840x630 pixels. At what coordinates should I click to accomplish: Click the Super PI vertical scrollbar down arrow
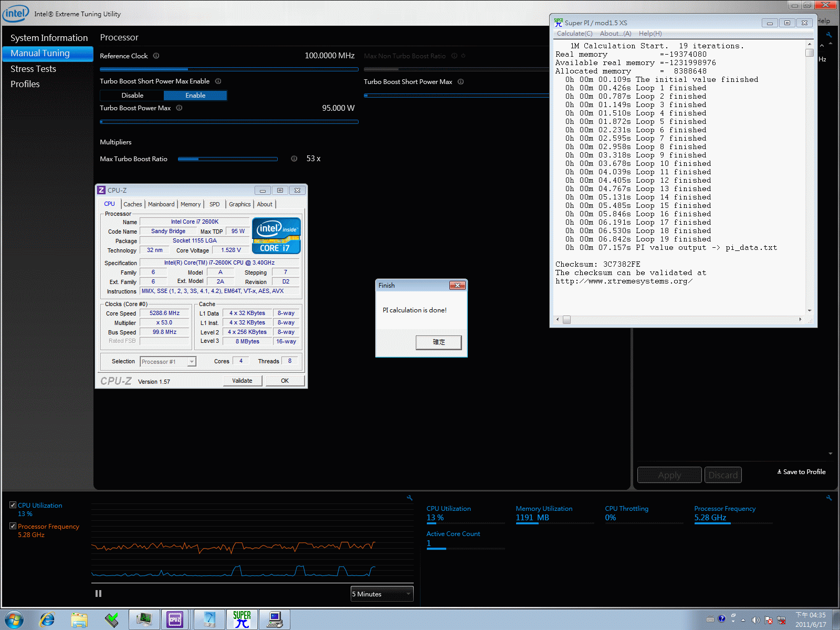[810, 310]
